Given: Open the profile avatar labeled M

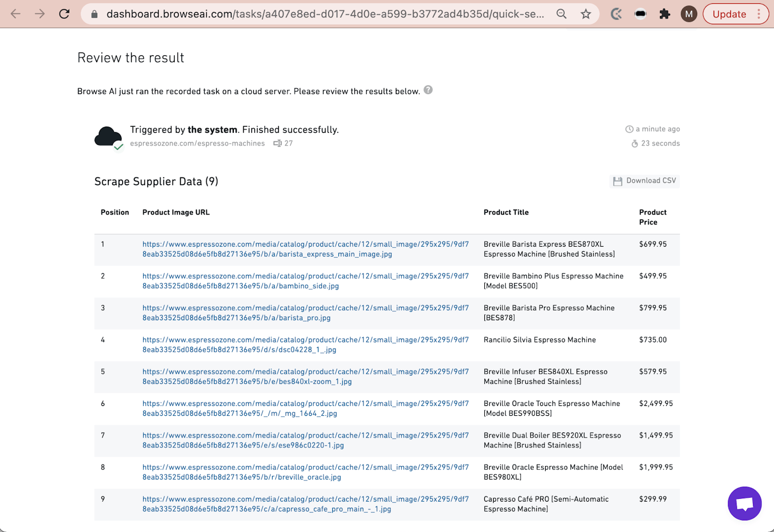Looking at the screenshot, I should [688, 14].
